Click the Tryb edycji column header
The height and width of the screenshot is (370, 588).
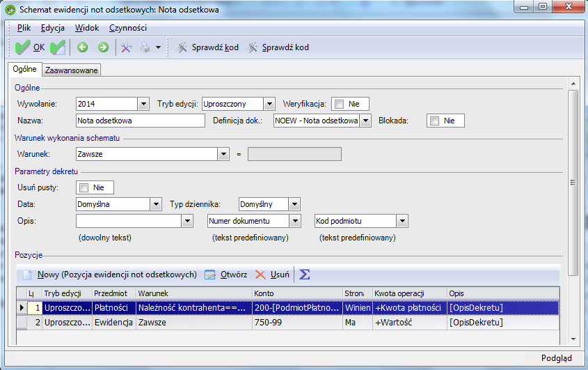coord(67,293)
